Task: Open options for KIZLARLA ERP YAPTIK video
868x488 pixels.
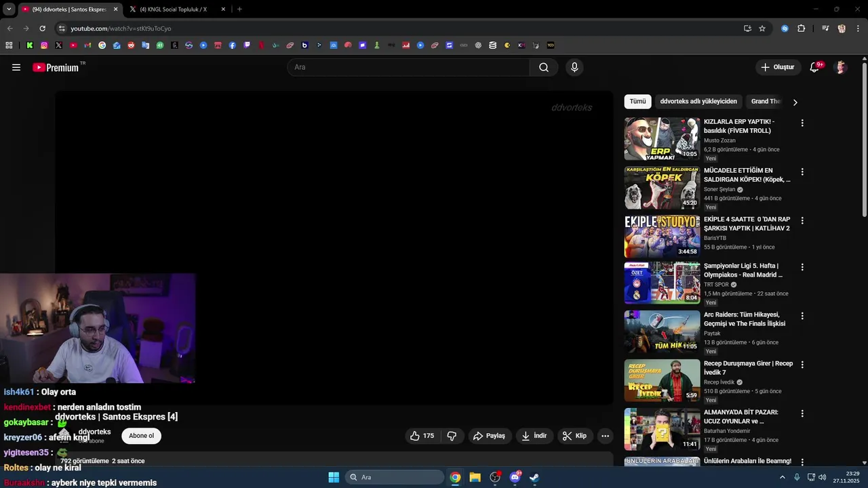Action: point(802,123)
